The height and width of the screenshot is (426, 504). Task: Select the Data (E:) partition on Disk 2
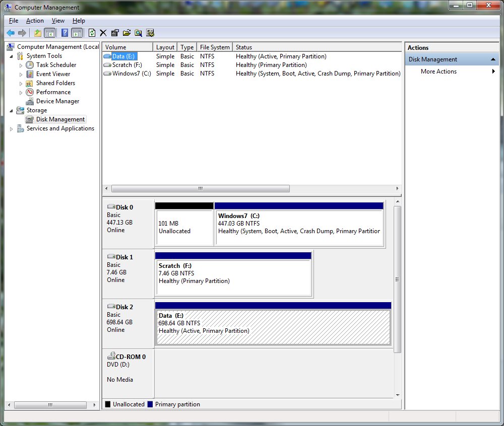273,324
